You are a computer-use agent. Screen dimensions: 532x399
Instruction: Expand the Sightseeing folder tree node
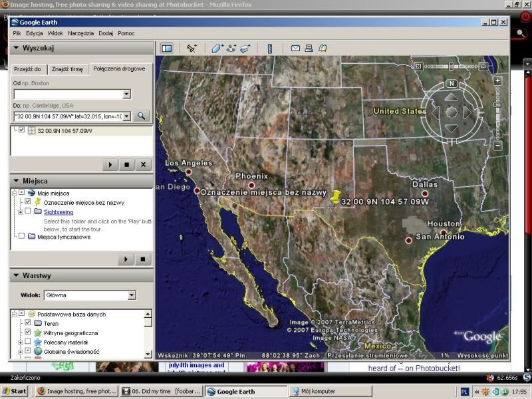[x=21, y=212]
